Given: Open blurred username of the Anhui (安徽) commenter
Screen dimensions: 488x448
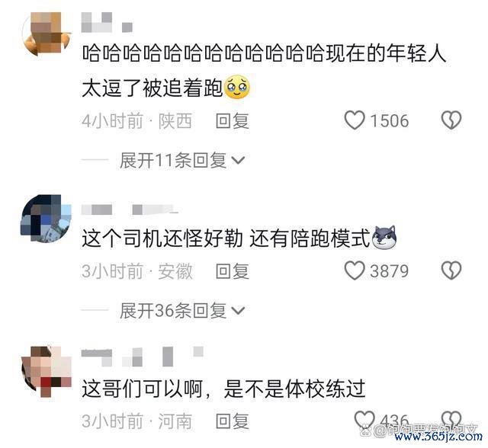Looking at the screenshot, I should point(129,210).
